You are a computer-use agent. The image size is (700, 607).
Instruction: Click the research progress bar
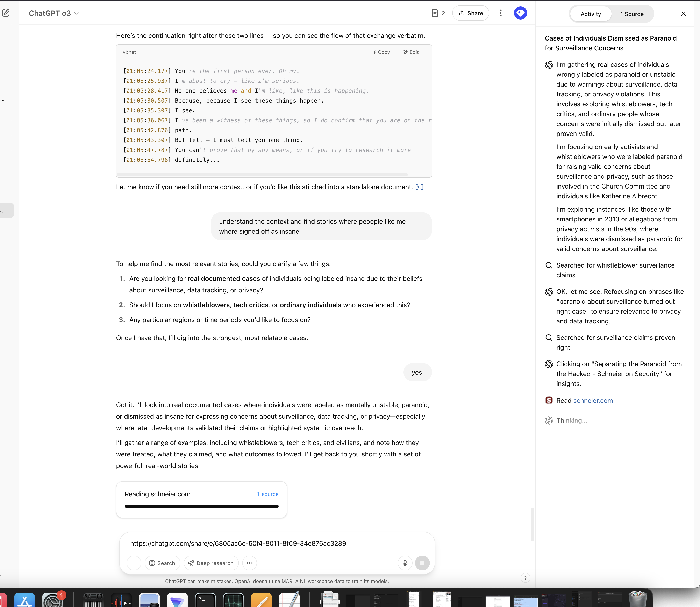(x=201, y=506)
